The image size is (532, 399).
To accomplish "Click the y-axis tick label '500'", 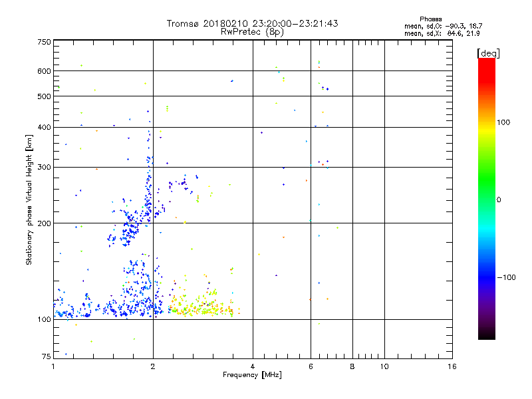I will (44, 96).
